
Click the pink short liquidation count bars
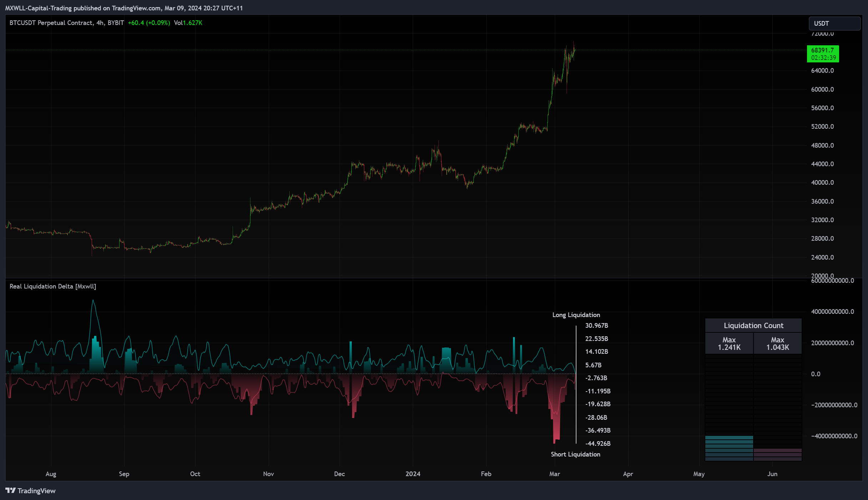click(x=778, y=455)
